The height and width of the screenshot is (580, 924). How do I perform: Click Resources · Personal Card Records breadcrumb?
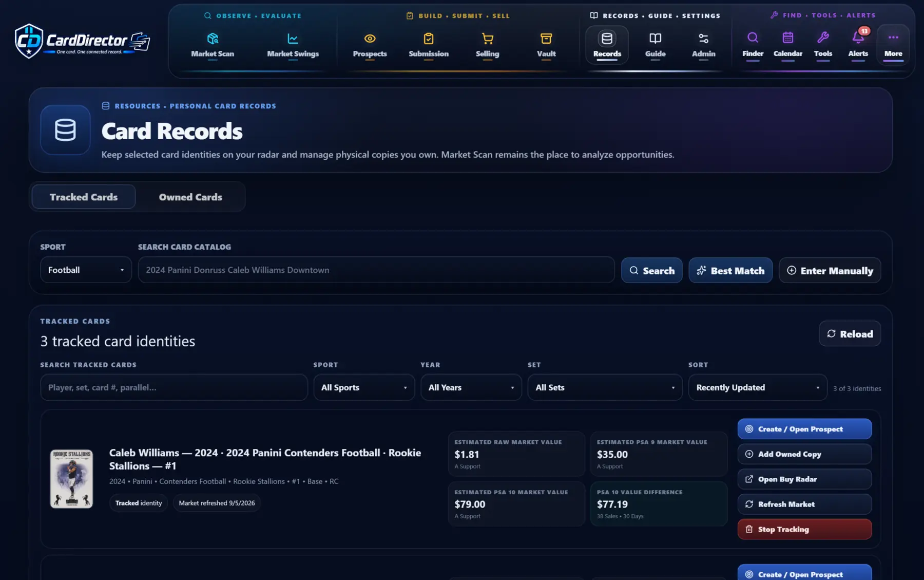click(195, 106)
